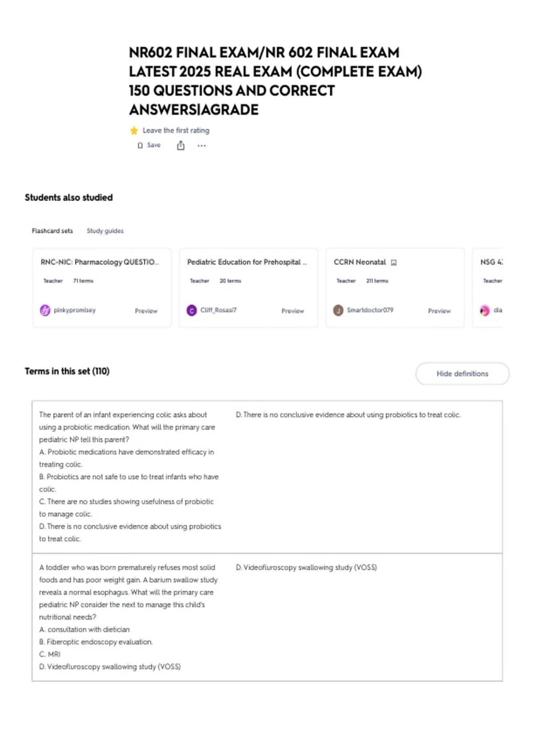
Task: Preview the Pediatric Education for Prehospital set
Action: pos(293,311)
